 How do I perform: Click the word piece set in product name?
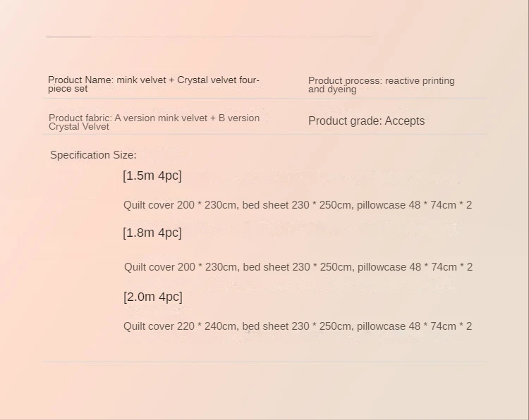click(68, 89)
